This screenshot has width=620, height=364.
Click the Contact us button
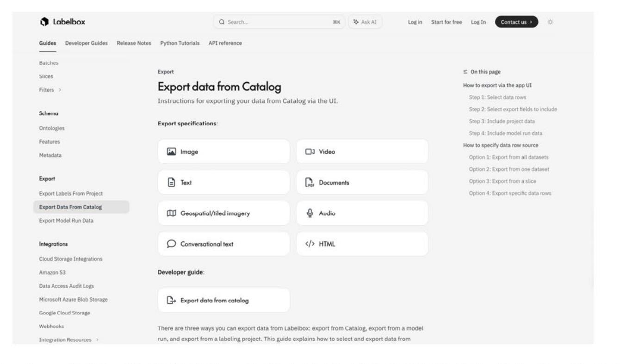click(516, 22)
